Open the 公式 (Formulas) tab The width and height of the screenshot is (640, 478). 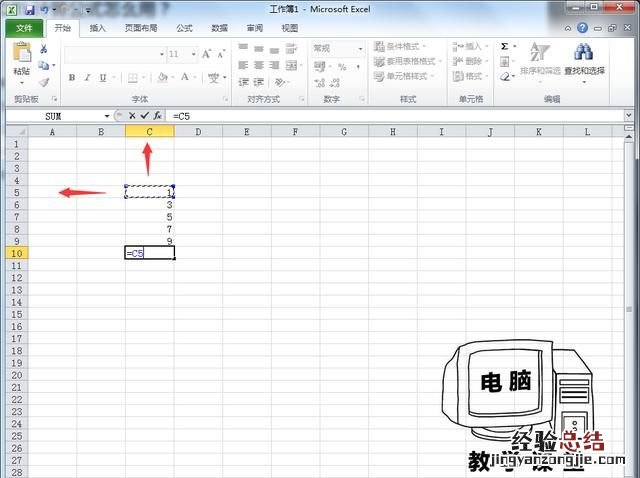pos(184,28)
